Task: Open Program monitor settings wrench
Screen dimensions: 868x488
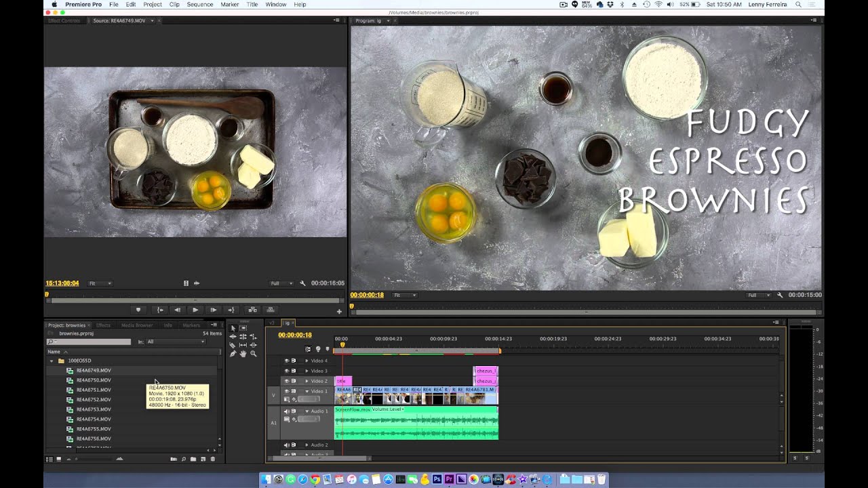Action: click(780, 295)
